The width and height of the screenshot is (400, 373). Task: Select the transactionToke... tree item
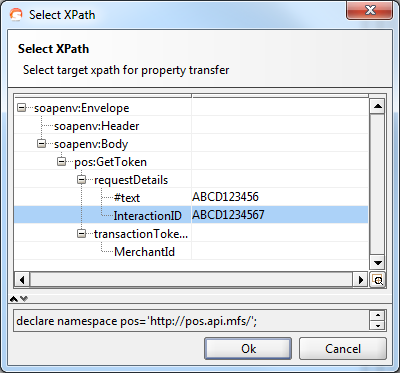(x=141, y=234)
